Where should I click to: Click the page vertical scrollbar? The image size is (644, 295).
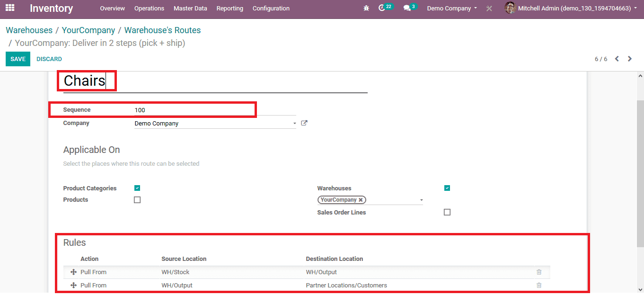(x=640, y=173)
